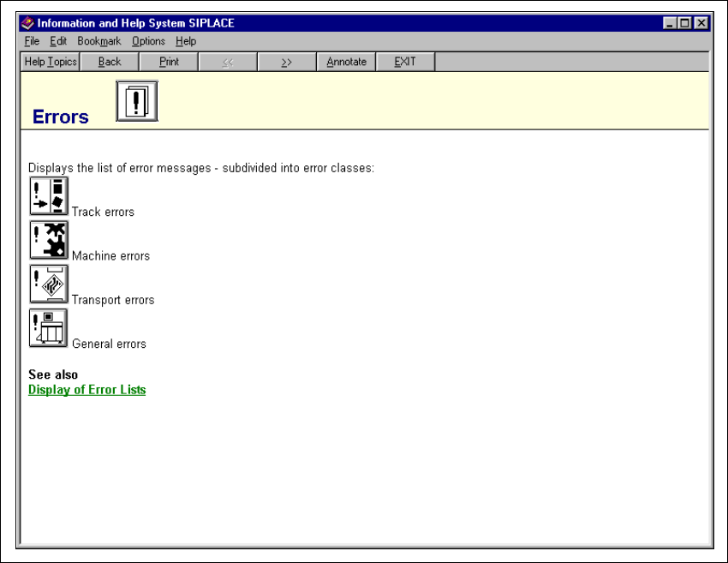Click the Errors page title
The height and width of the screenshot is (563, 728).
pyautogui.click(x=60, y=117)
